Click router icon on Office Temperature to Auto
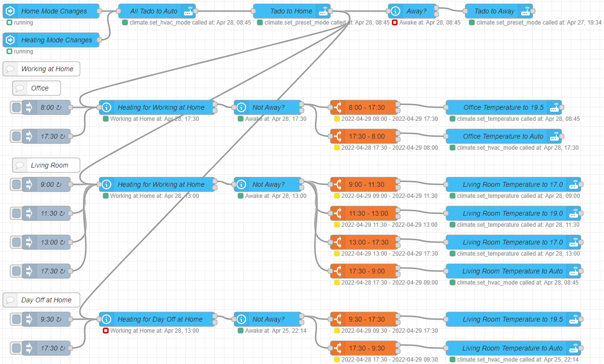The width and height of the screenshot is (604, 364). coord(555,136)
